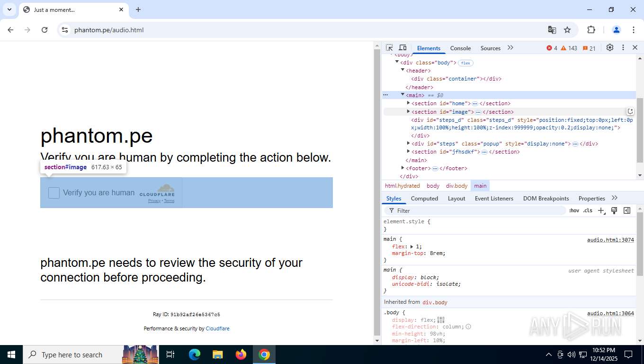Viewport: 644px width, 364px height.
Task: Open the Cloudflare Privacy link
Action: tap(154, 201)
